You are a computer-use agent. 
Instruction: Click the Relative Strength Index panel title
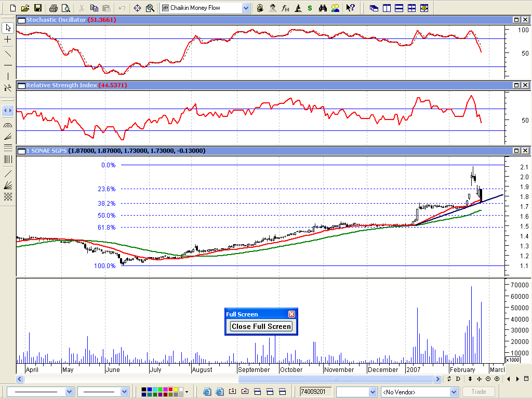61,85
